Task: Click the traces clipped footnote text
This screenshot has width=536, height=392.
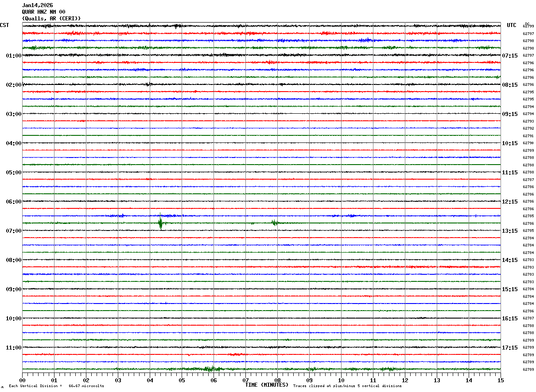Action: click(x=347, y=386)
